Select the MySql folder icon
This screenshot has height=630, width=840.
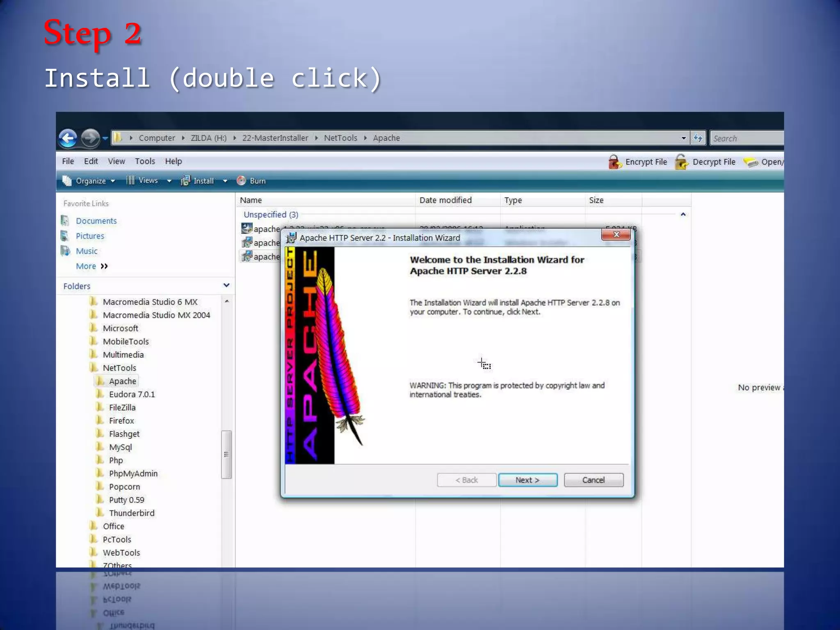click(x=100, y=446)
